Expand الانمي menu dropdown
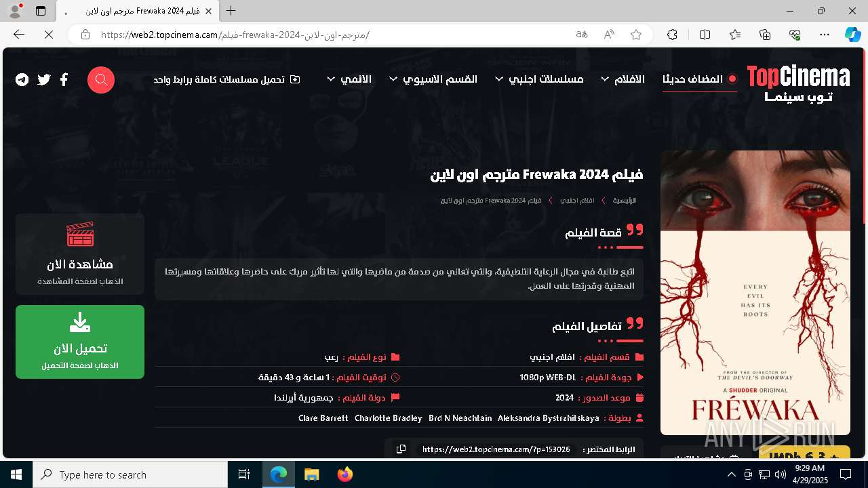 click(349, 79)
